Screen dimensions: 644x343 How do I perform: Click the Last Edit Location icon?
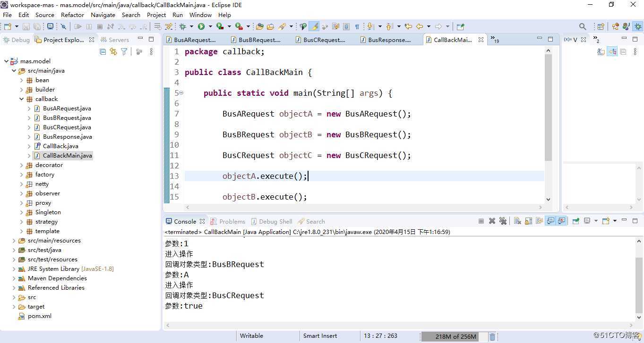408,27
